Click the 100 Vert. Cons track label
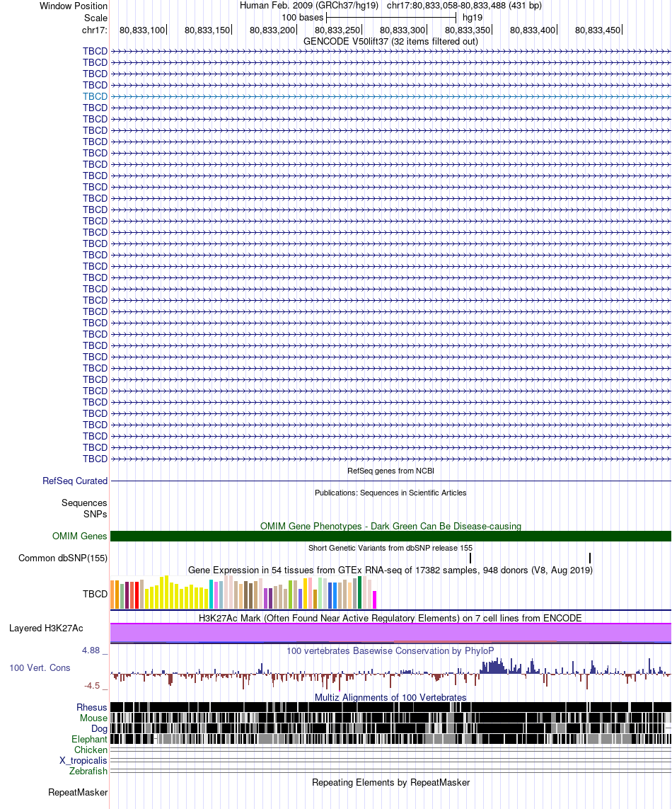672x809 pixels. 40,667
